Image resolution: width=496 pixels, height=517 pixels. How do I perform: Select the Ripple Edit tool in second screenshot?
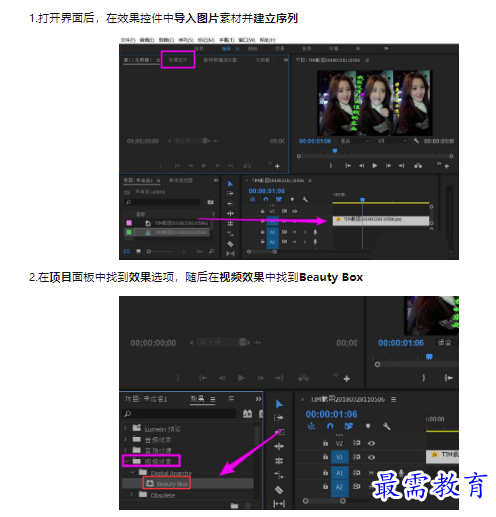coord(279,446)
